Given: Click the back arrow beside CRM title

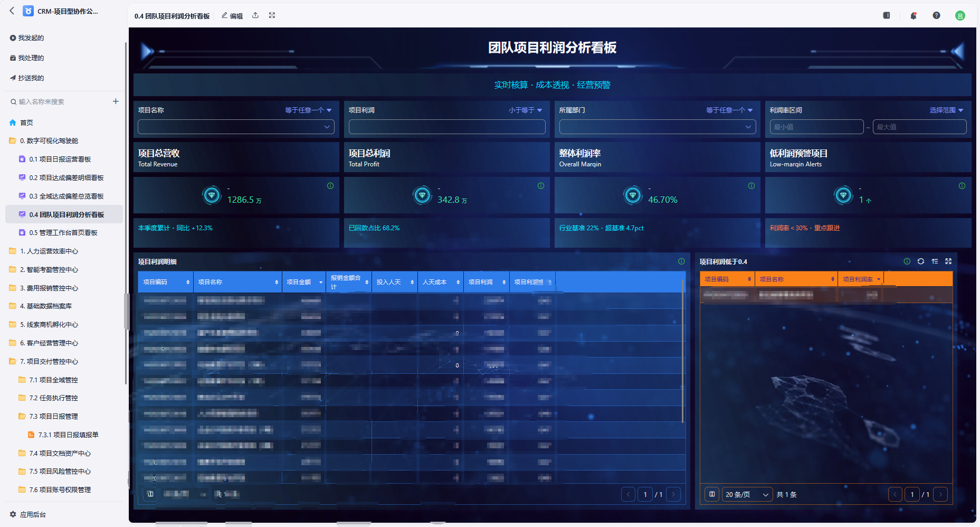Looking at the screenshot, I should point(12,11).
